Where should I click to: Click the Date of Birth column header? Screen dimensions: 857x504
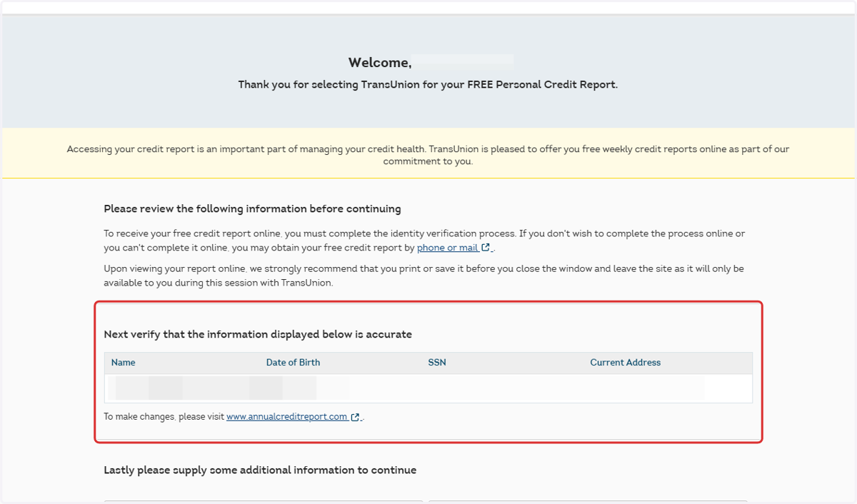point(293,363)
